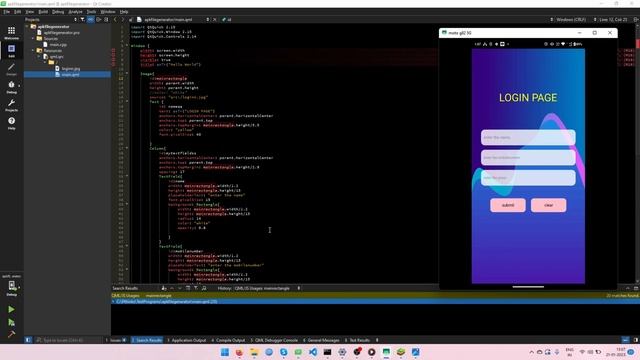Viewport: 640px width, 360px height.
Task: Open the Analyze menu
Action: tap(75, 12)
